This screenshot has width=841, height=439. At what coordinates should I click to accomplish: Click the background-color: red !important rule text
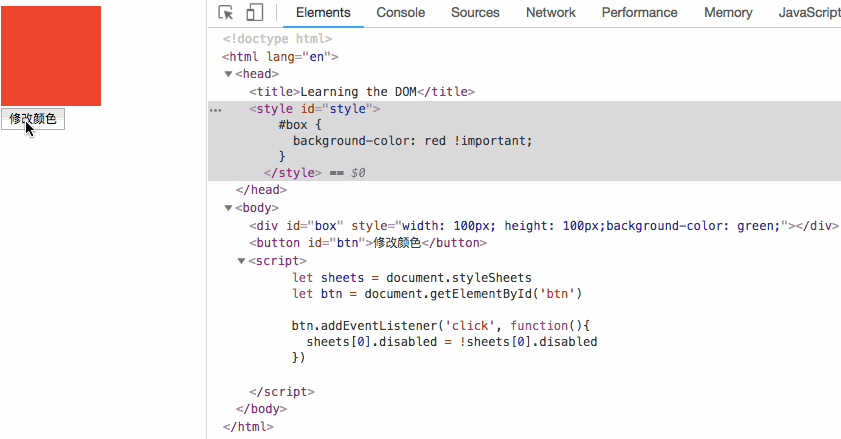[413, 141]
